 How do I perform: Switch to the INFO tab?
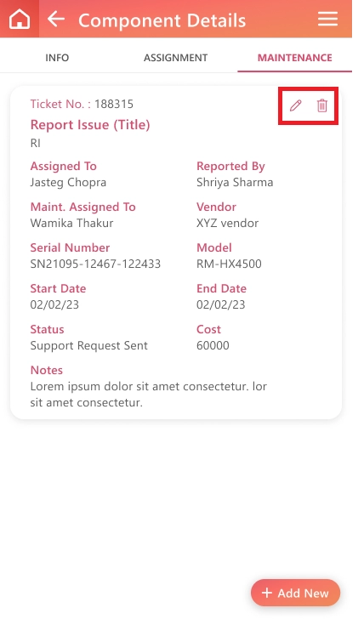[x=57, y=58]
